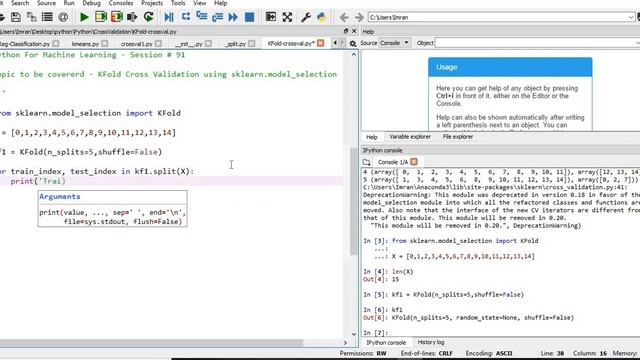
Task: Open the Search menu
Action: (20, 3)
